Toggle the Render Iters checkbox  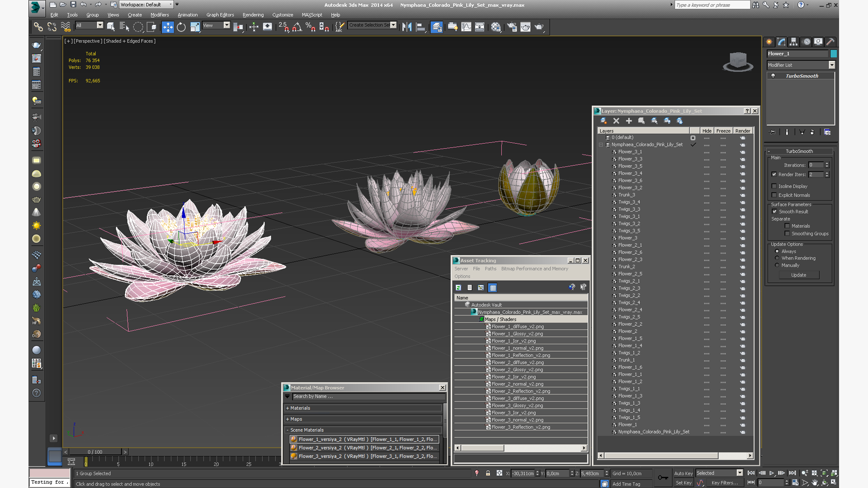(774, 174)
